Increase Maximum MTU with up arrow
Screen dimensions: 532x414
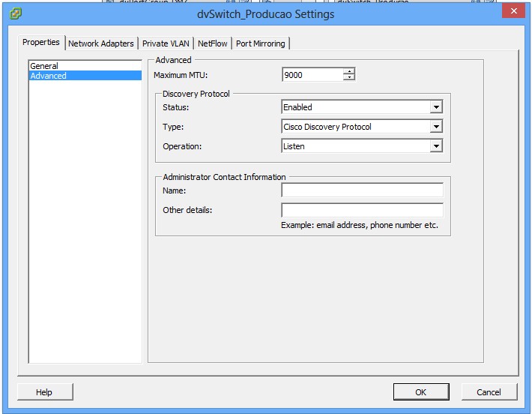(348, 71)
